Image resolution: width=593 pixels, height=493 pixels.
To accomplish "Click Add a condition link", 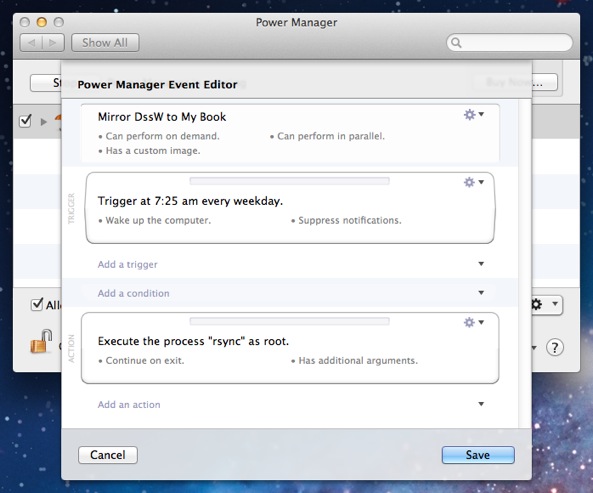I will click(x=134, y=293).
